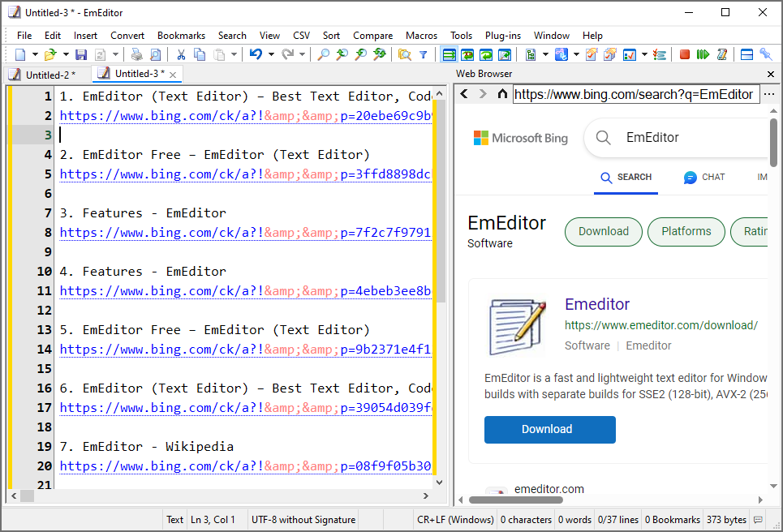Click the Customize checkmark window icon

tap(629, 54)
